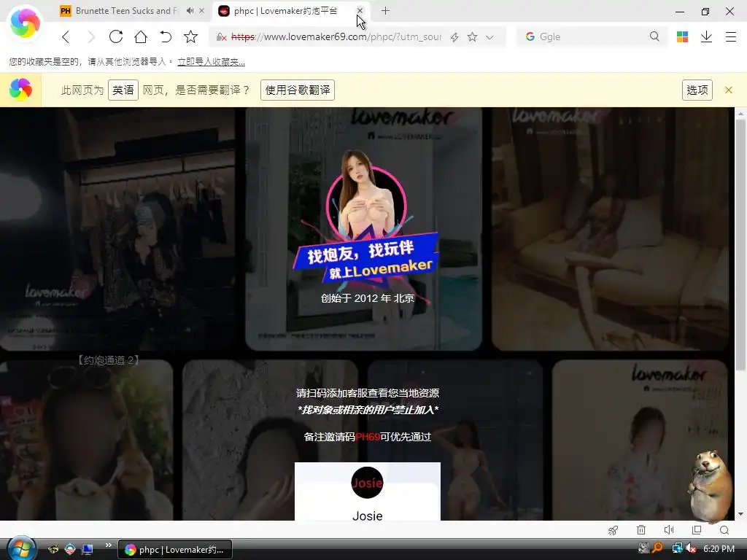
Task: Open the favorites star left of address bar
Action: (x=190, y=36)
